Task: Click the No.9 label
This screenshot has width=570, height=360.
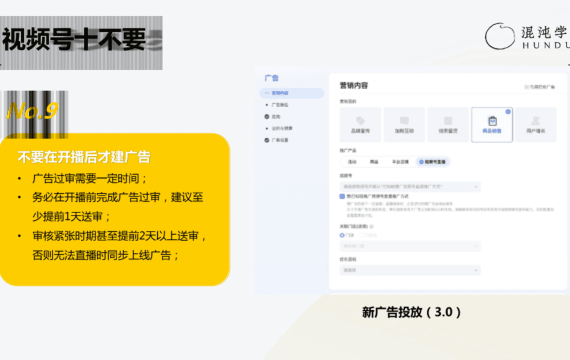Action: tap(32, 111)
